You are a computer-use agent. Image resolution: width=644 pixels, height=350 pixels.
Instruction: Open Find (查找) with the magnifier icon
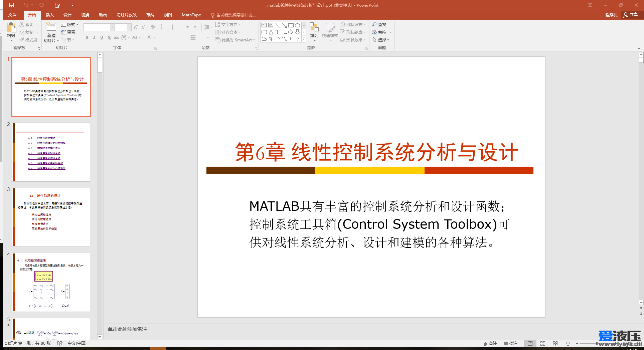click(x=379, y=24)
